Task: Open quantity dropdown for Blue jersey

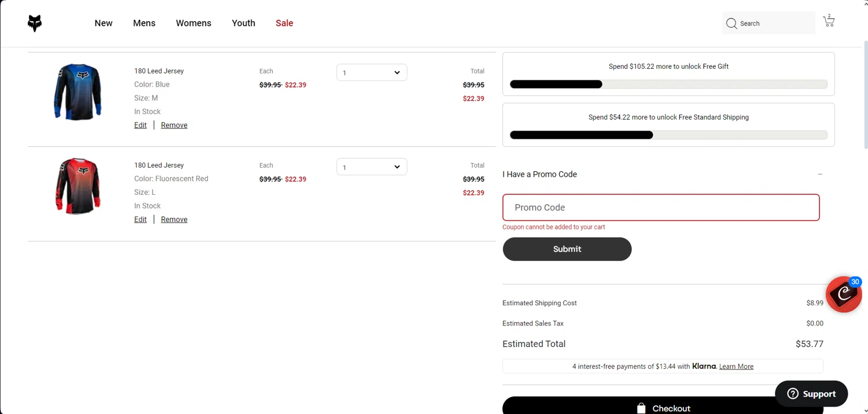Action: pos(372,73)
